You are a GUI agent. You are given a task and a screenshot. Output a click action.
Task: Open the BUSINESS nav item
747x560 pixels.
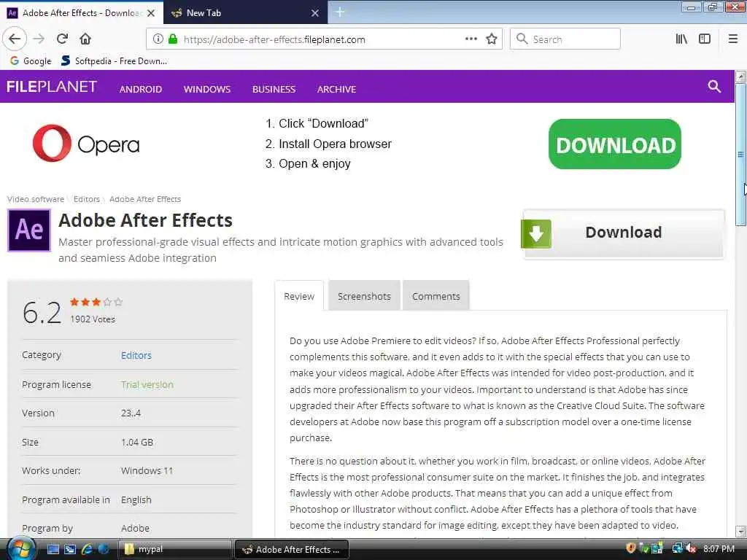point(274,89)
